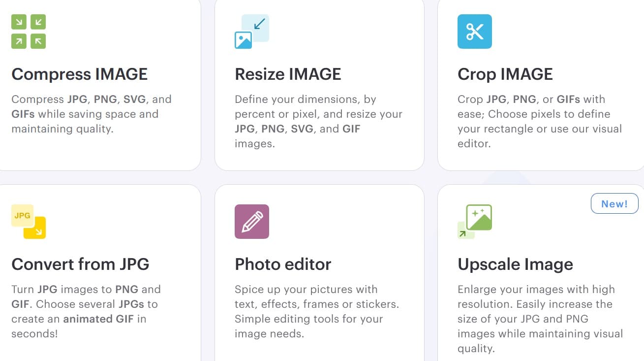Open the Upscale Image heading link
Image resolution: width=644 pixels, height=361 pixels.
515,264
